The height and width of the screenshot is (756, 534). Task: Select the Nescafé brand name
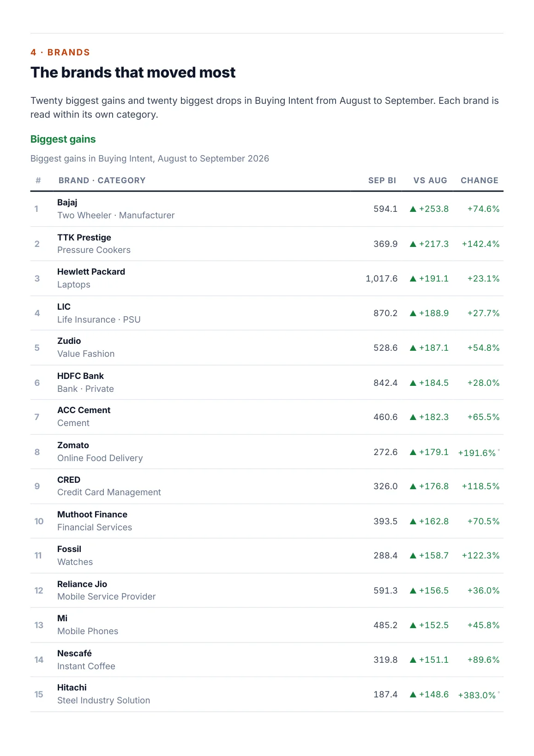74,654
